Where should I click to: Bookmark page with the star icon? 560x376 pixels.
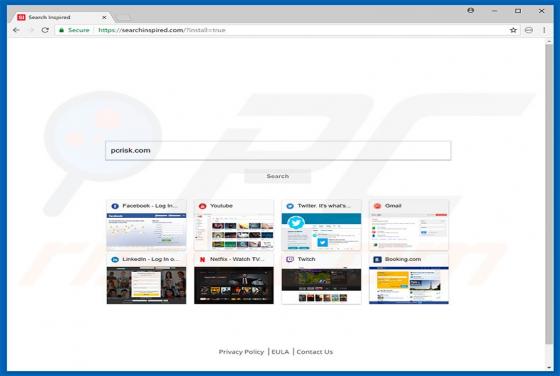[x=513, y=30]
